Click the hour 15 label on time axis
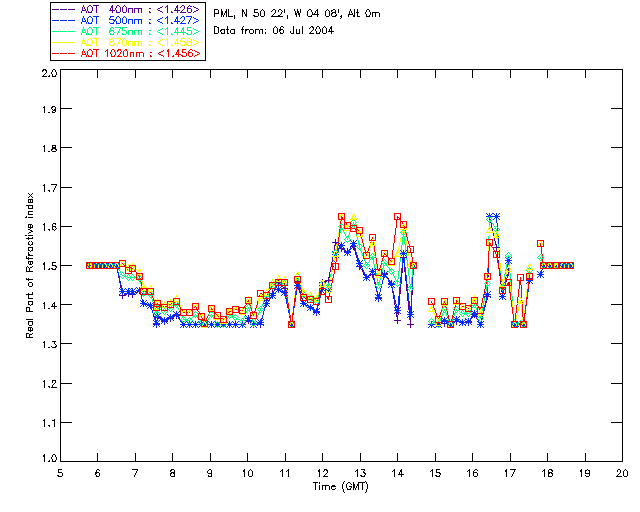 435,473
